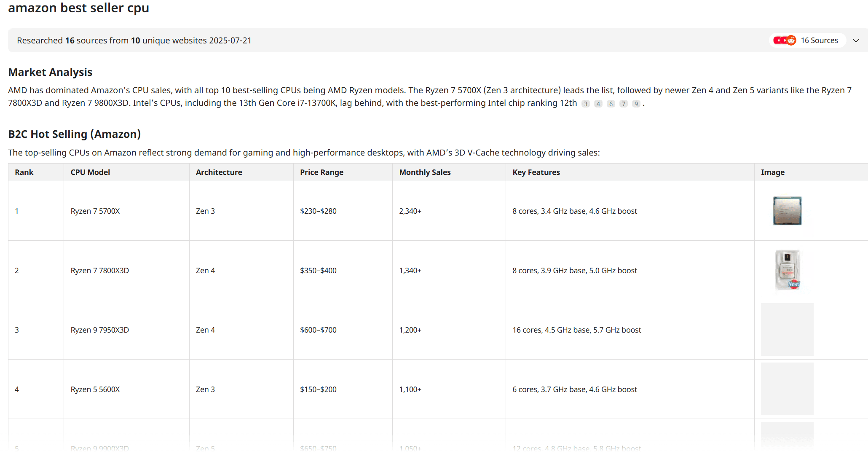The image size is (868, 454).
Task: Click the 1,200+ monthly sales value
Action: click(410, 330)
